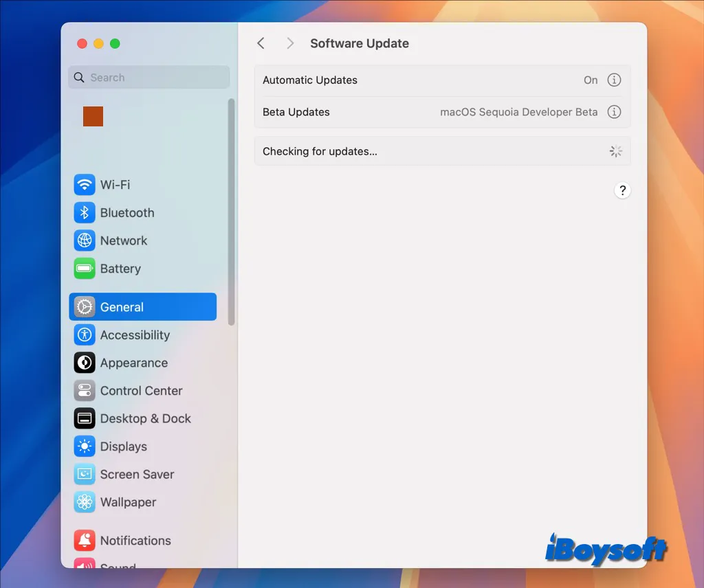Screen dimensions: 704x588
Task: Select Appearance label in sidebar
Action: tap(134, 363)
